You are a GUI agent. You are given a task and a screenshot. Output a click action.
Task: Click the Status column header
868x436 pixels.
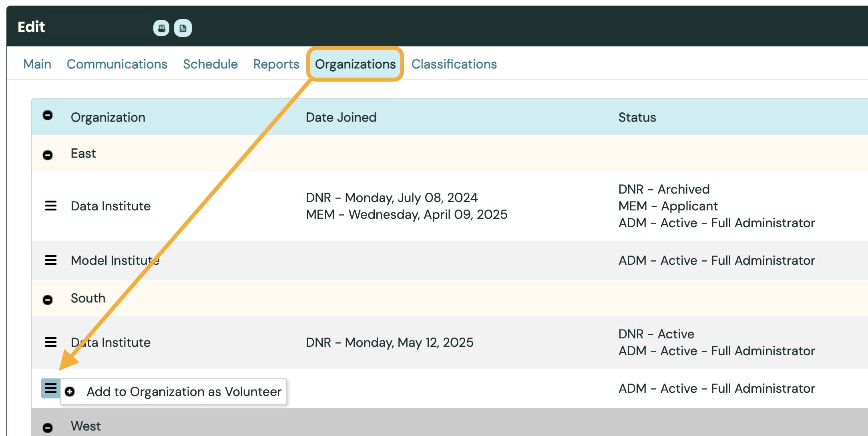point(637,117)
